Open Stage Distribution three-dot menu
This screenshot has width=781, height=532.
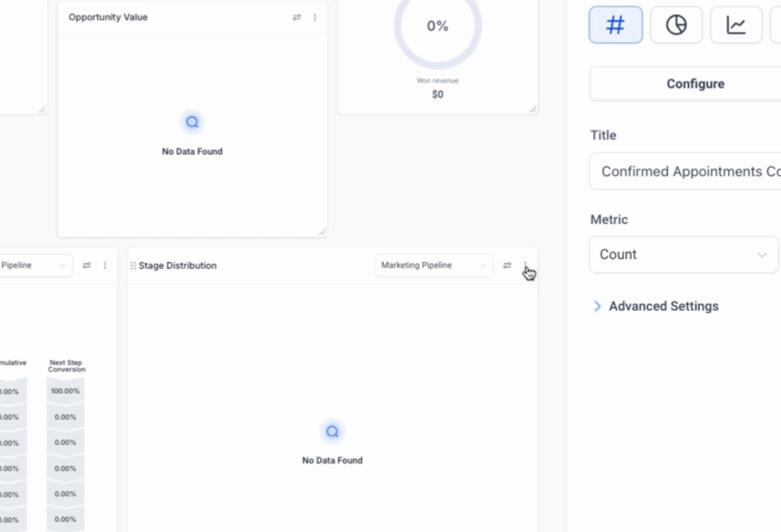coord(525,265)
